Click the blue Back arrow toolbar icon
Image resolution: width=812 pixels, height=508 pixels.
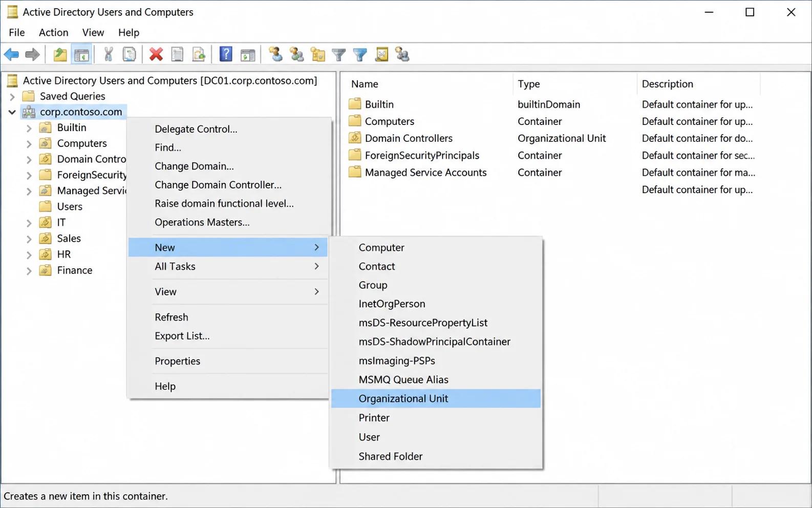[11, 54]
